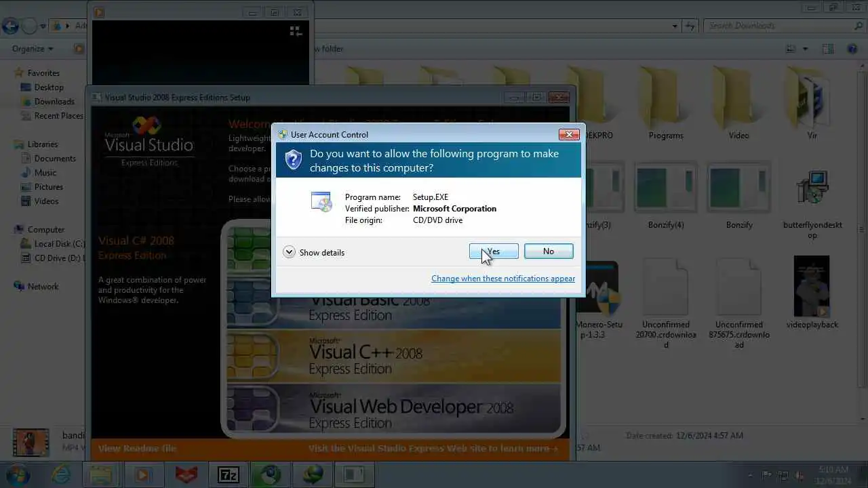Open the Video folder in Explorer

[738, 103]
